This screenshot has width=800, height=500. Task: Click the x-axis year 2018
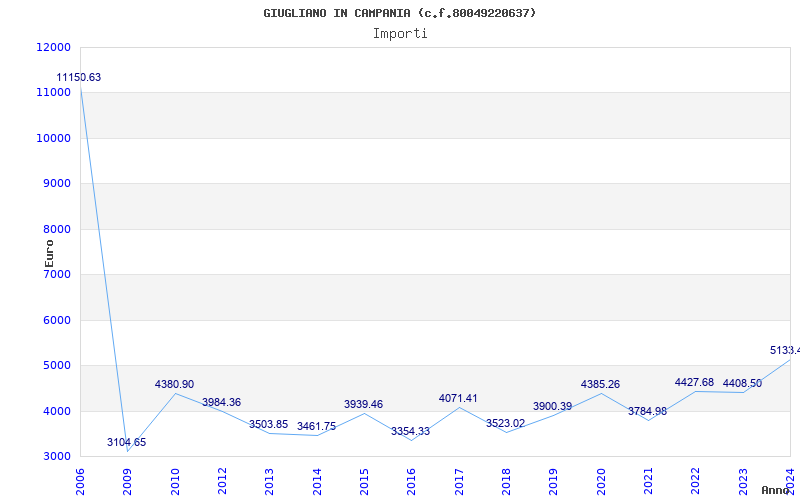click(x=506, y=481)
